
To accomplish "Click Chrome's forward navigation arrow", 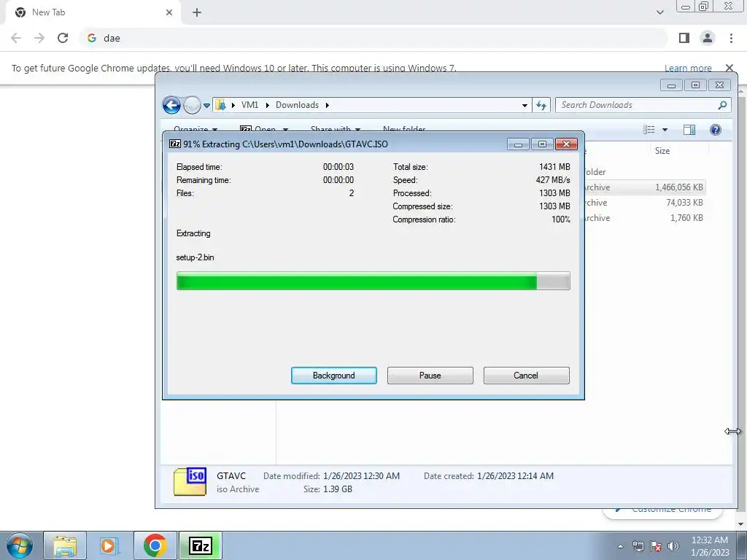I will tap(39, 38).
